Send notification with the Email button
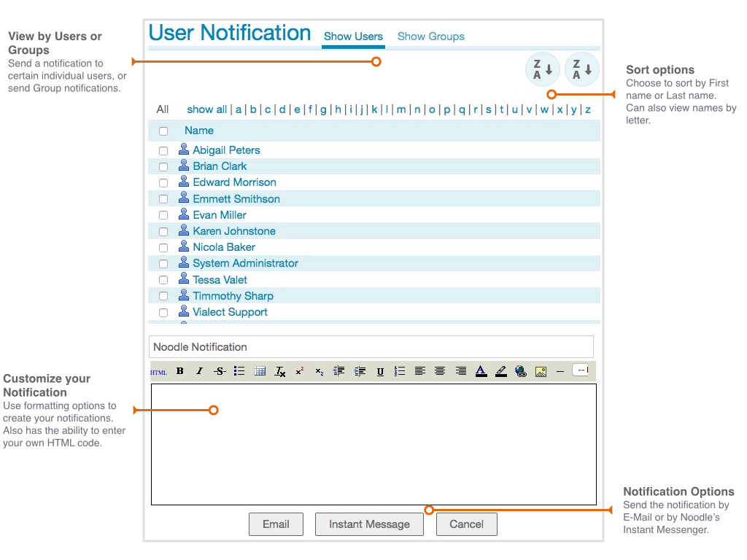 [x=276, y=524]
